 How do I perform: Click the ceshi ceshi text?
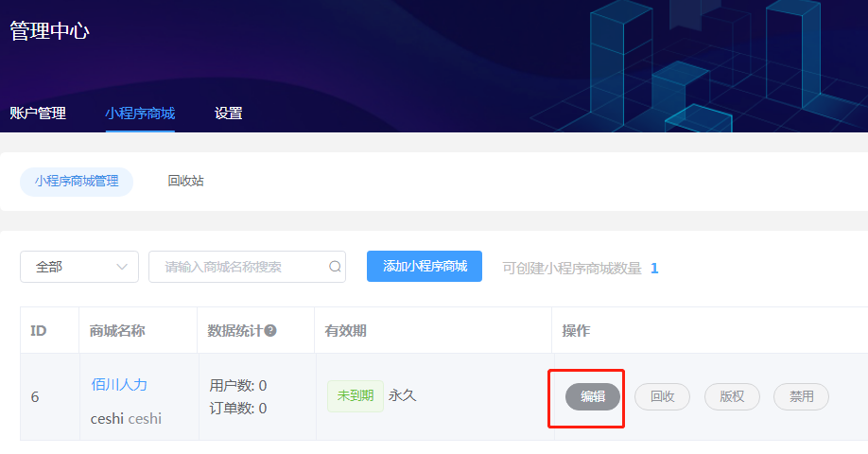(126, 419)
